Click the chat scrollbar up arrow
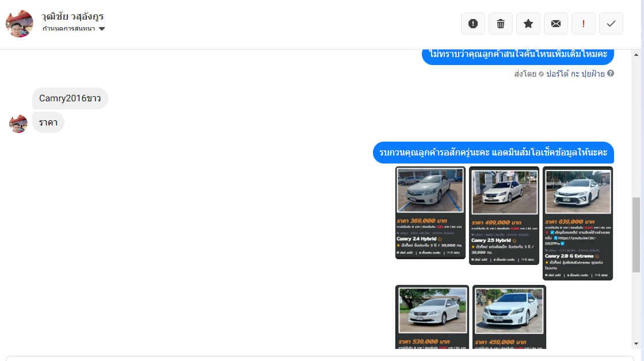The height and width of the screenshot is (361, 644). click(636, 55)
